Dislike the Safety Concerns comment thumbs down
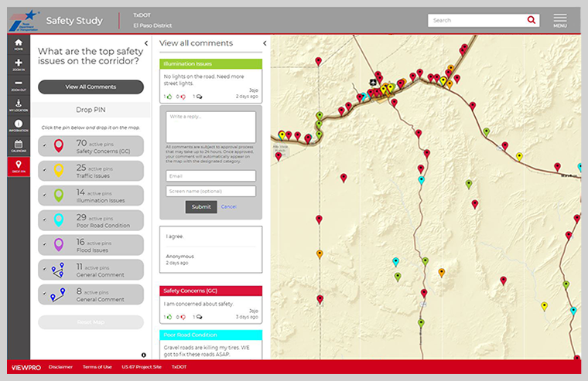 pyautogui.click(x=183, y=317)
